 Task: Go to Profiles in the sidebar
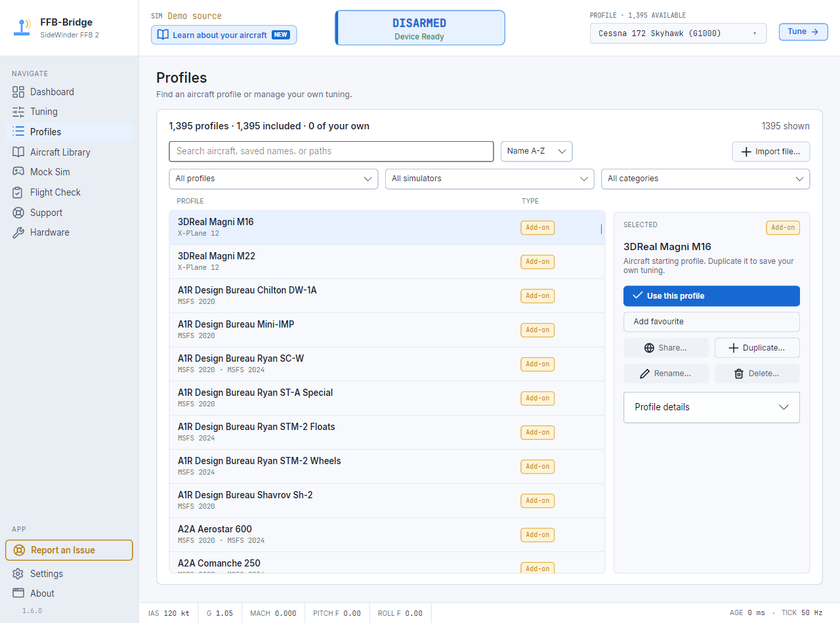click(x=69, y=132)
